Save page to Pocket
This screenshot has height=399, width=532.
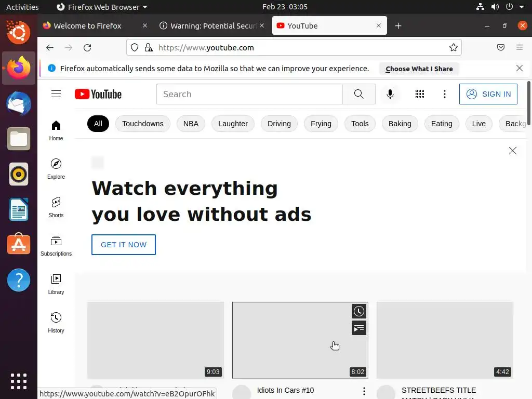point(501,47)
